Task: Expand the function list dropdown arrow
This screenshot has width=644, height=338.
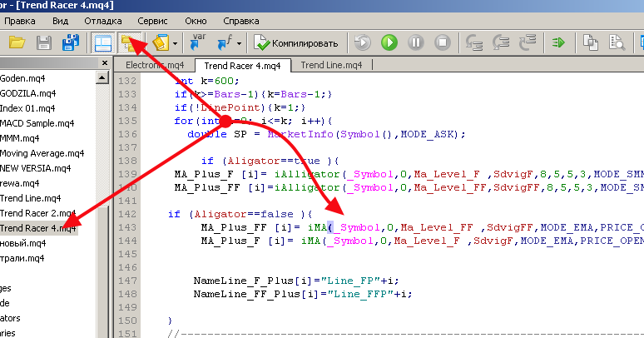Action: 239,43
